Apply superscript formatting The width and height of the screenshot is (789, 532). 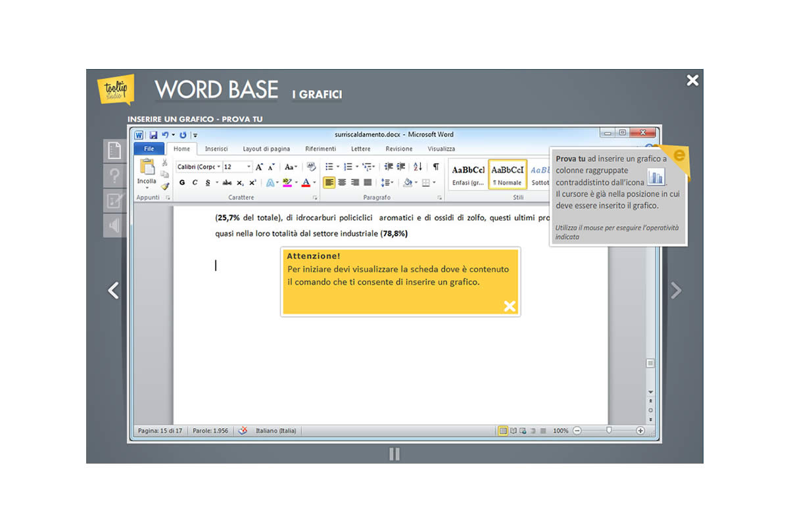pyautogui.click(x=252, y=183)
